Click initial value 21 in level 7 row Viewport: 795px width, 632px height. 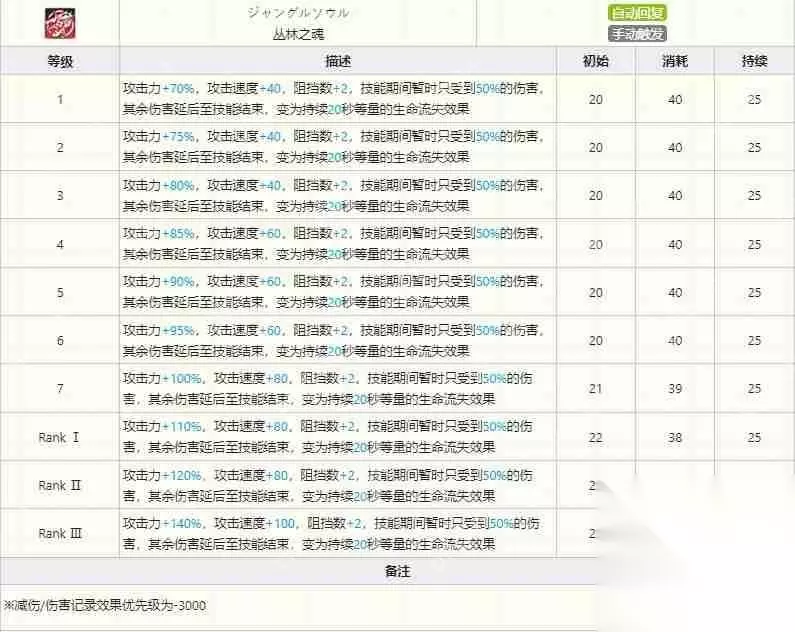coord(596,389)
